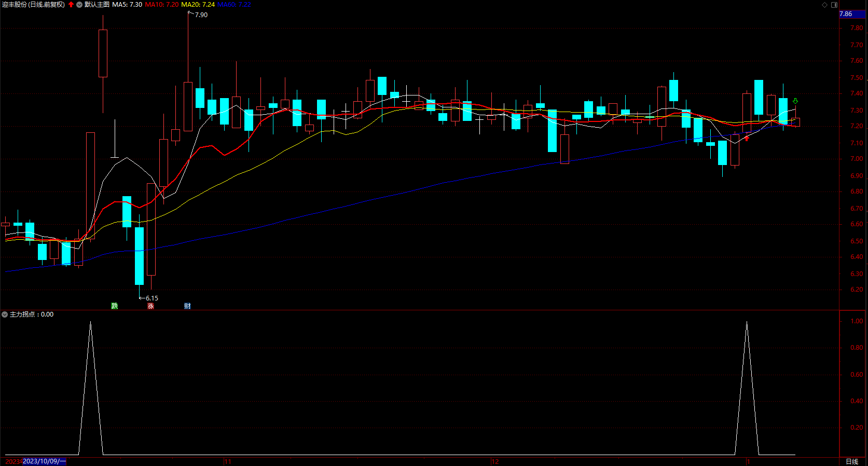Expand the 默认主图 indicator dropdown
This screenshot has height=466, width=868.
point(79,5)
